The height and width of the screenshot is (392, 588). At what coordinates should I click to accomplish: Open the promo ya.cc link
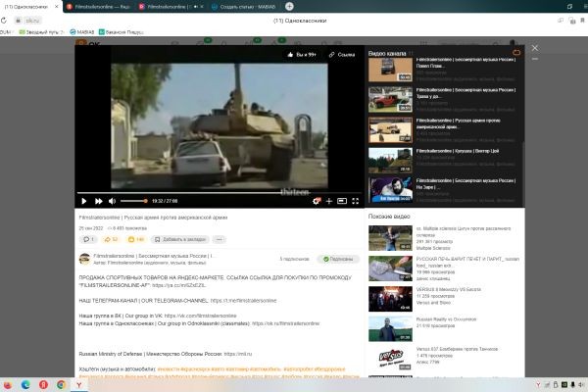point(179,285)
